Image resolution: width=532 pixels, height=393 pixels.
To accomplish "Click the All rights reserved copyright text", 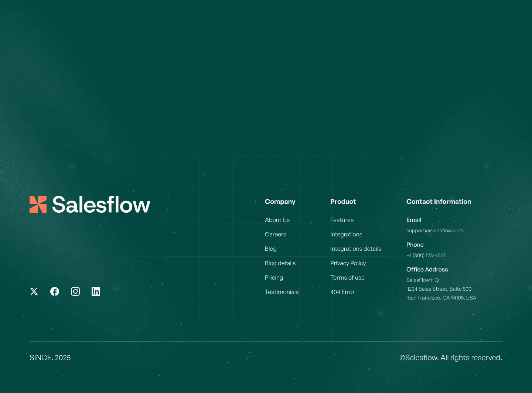I will tap(451, 358).
